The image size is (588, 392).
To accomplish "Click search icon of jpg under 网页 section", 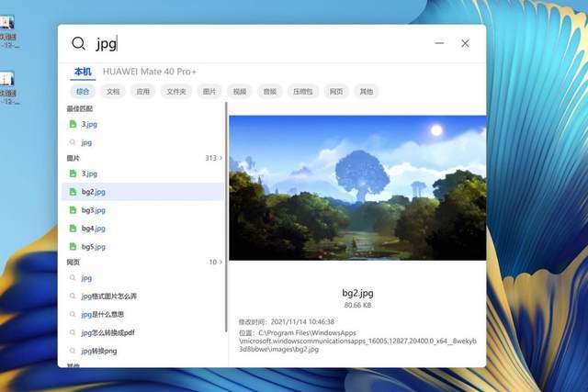I will click(x=73, y=277).
